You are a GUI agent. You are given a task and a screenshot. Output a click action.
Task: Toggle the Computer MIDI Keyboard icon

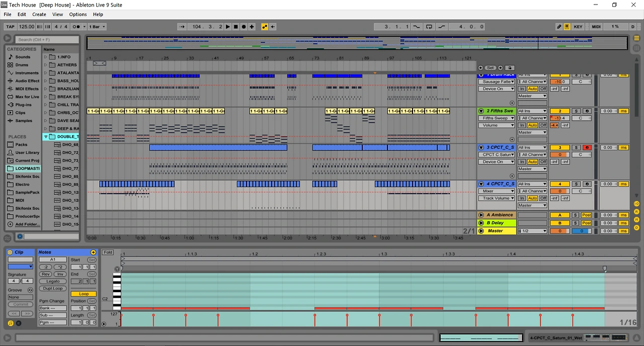[567, 27]
